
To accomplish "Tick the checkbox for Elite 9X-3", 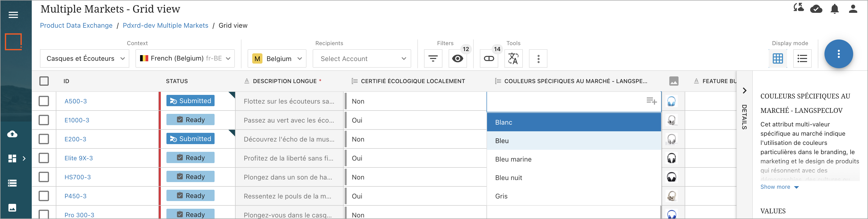I will (44, 158).
